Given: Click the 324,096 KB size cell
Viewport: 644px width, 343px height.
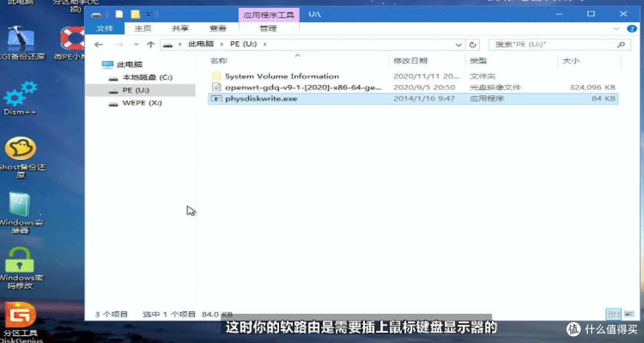Looking at the screenshot, I should click(592, 88).
